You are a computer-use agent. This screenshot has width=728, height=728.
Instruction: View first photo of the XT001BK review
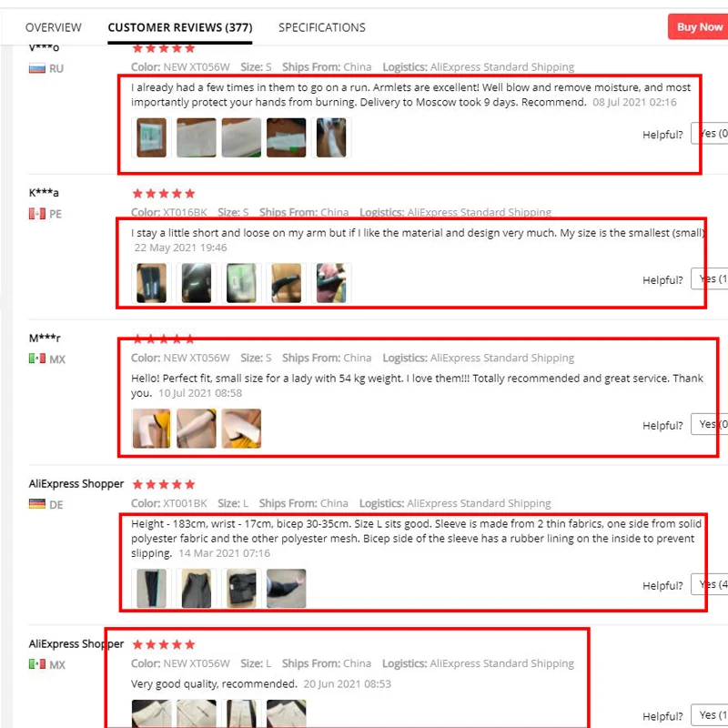(151, 589)
